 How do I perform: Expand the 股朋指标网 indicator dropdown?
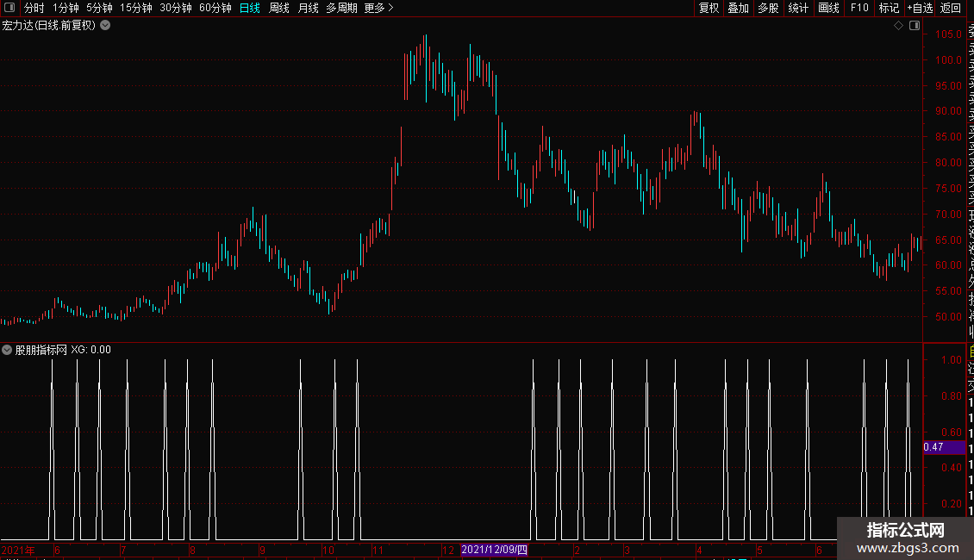[x=7, y=350]
